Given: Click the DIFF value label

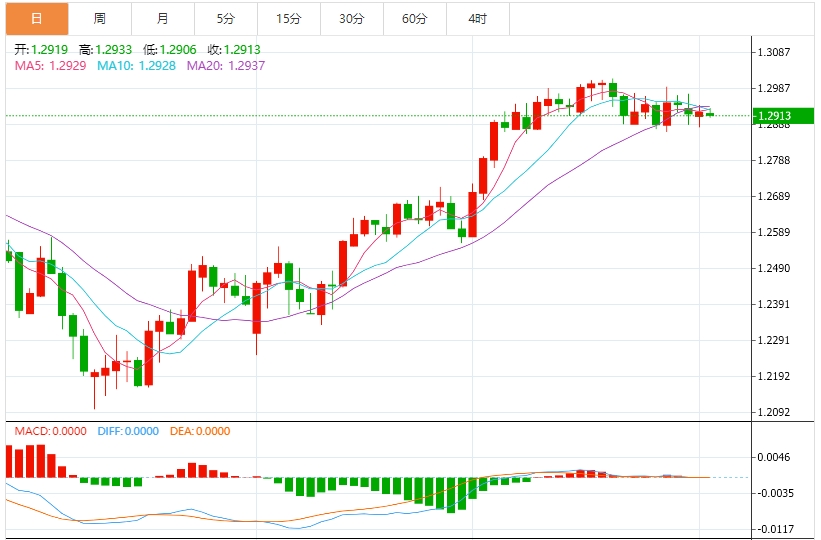Looking at the screenshot, I should pyautogui.click(x=128, y=432).
